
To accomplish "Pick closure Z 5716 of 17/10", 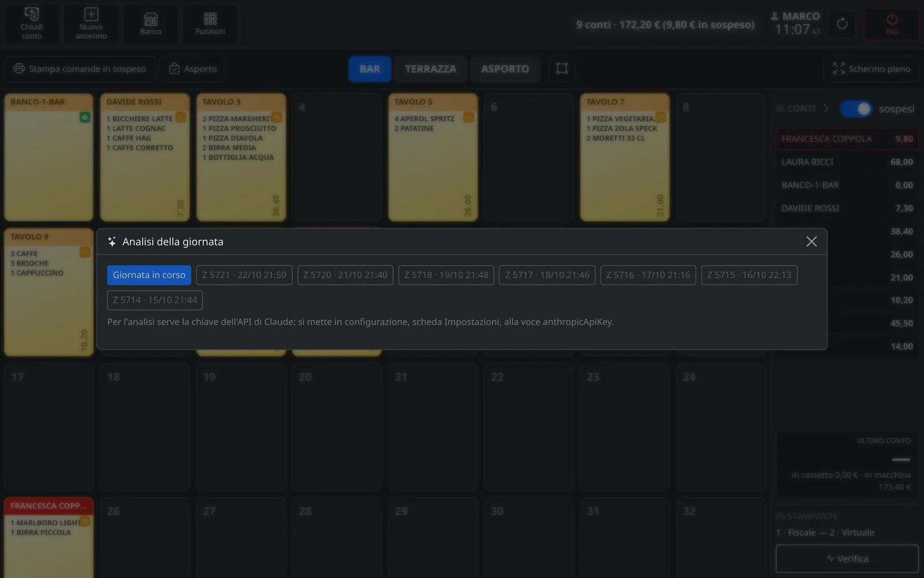I will coord(648,275).
